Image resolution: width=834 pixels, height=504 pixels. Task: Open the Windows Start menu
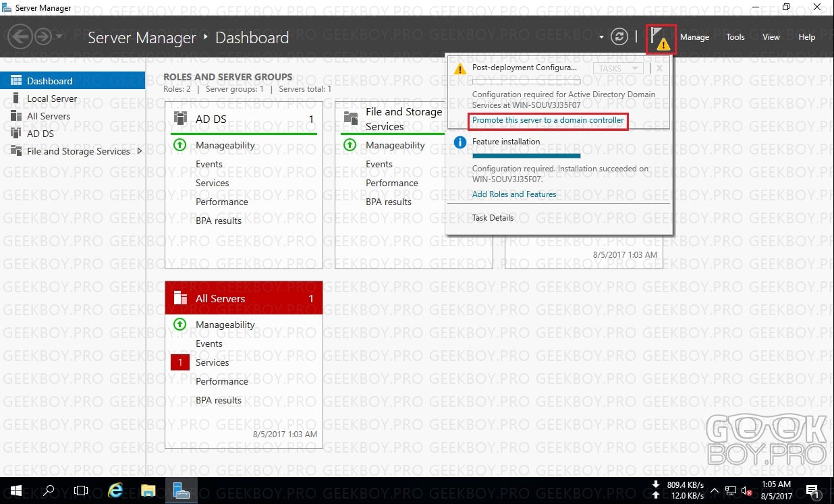coord(16,491)
